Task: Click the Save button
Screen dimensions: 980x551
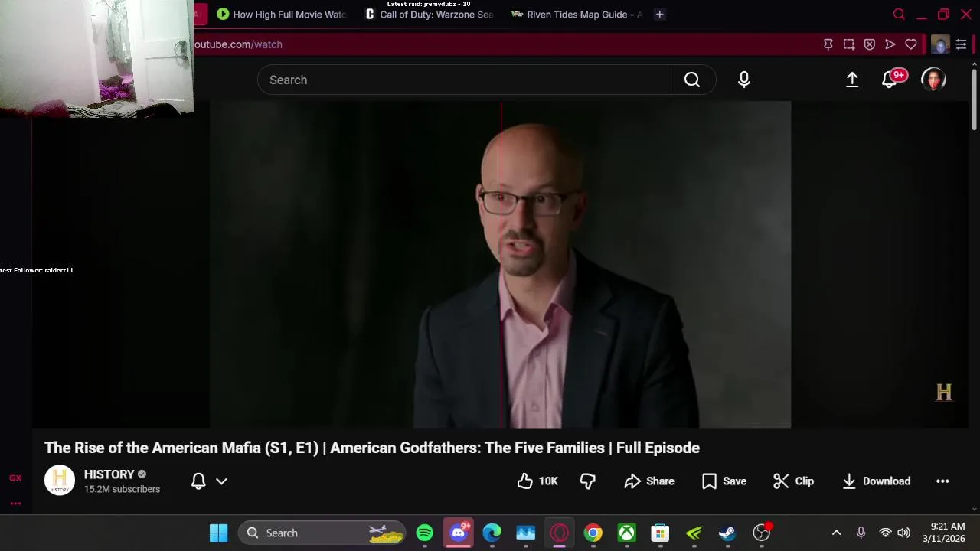Action: pyautogui.click(x=724, y=481)
